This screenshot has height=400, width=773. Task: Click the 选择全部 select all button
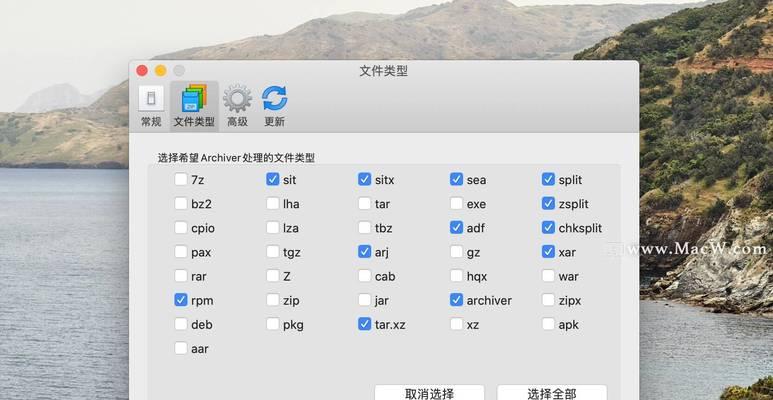(x=552, y=393)
